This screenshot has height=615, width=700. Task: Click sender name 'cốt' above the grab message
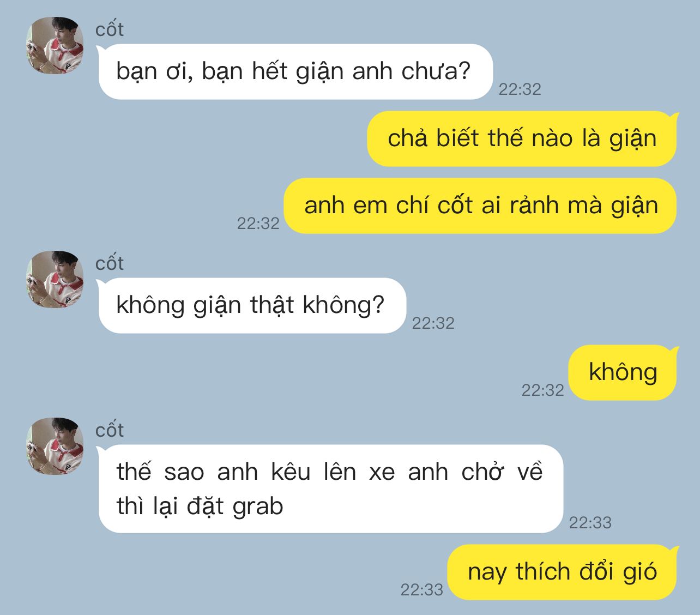(110, 430)
